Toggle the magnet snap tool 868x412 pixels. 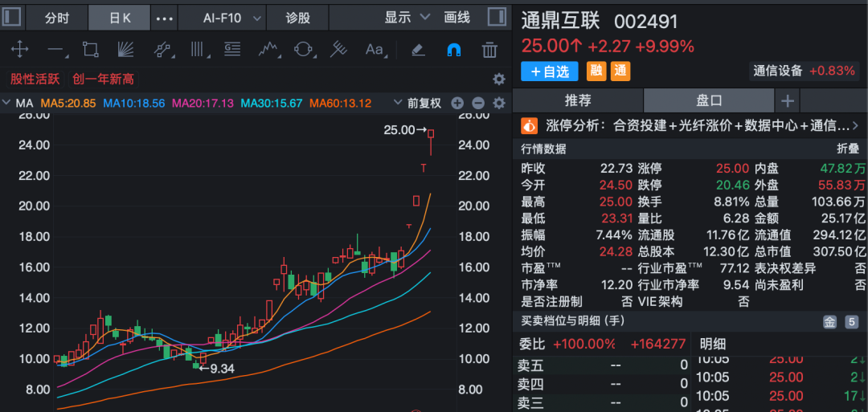click(454, 50)
